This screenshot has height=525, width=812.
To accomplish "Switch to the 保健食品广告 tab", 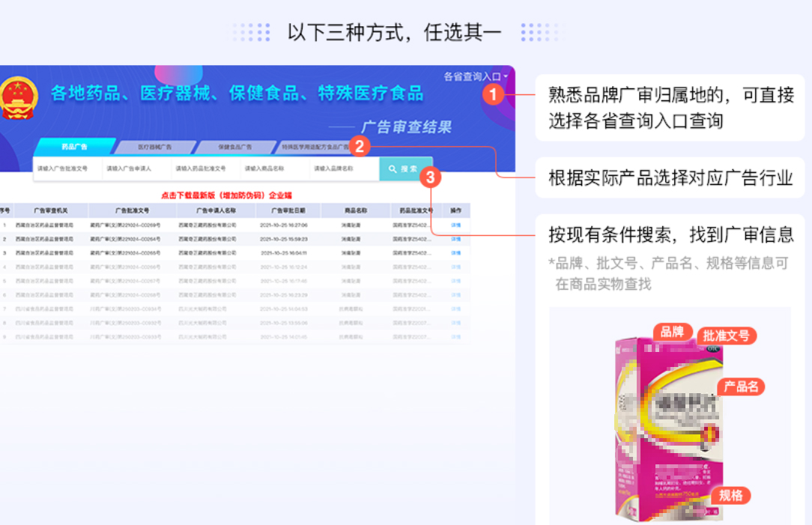I will (x=236, y=147).
